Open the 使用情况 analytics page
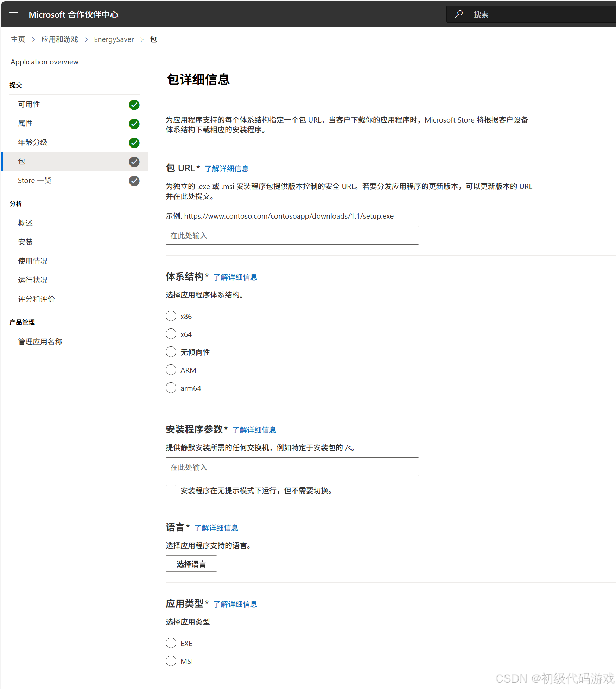 tap(33, 261)
